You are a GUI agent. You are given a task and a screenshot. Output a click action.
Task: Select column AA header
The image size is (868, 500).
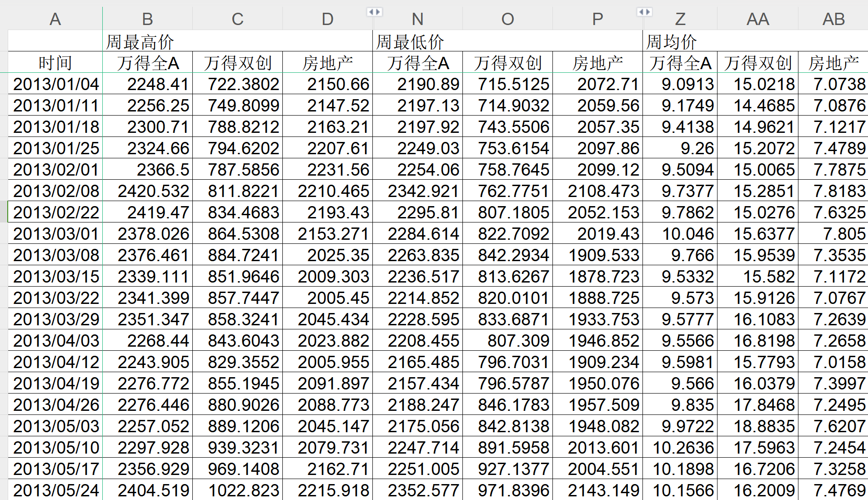[758, 19]
